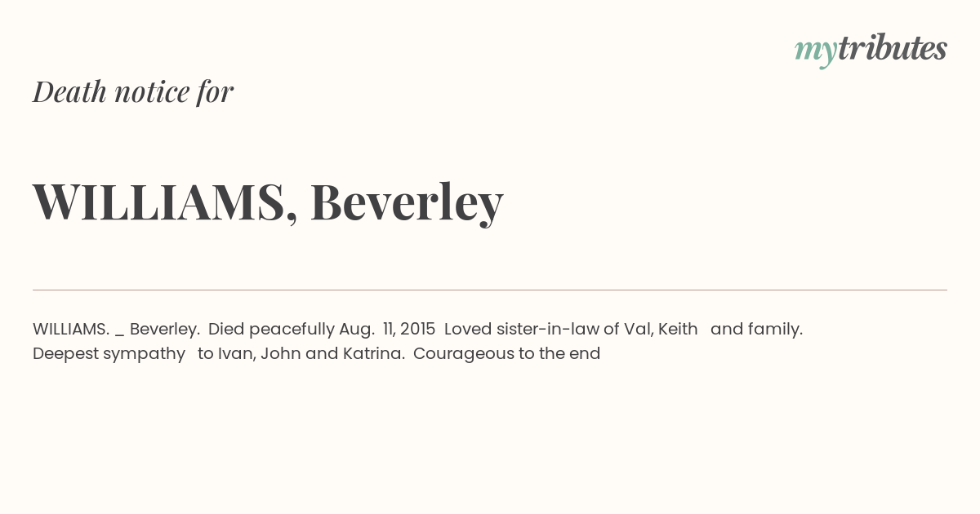
Task: Click the mytributes logo
Action: pyautogui.click(x=871, y=50)
